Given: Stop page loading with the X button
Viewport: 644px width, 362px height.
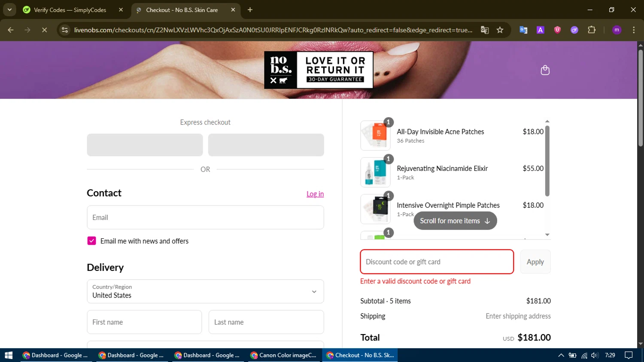Looking at the screenshot, I should pyautogui.click(x=44, y=30).
